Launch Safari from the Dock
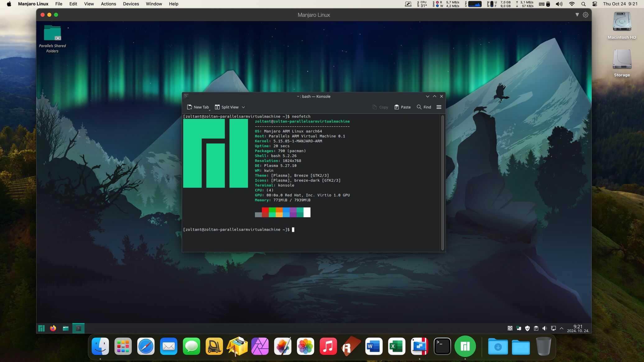 point(146,346)
